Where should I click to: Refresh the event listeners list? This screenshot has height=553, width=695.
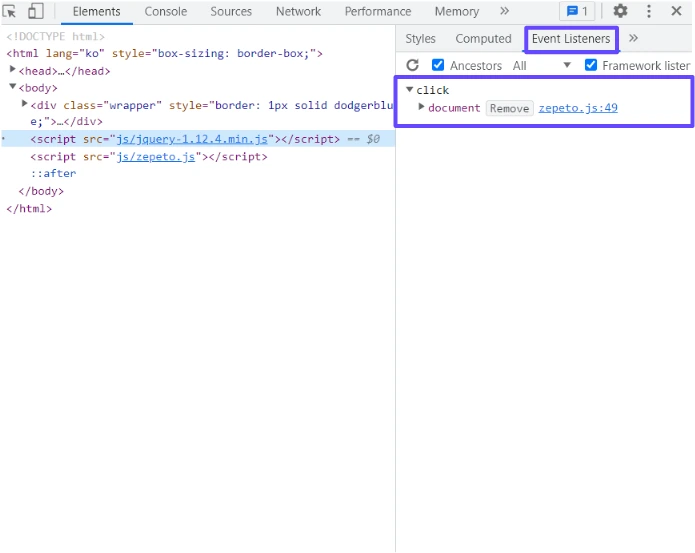point(413,66)
